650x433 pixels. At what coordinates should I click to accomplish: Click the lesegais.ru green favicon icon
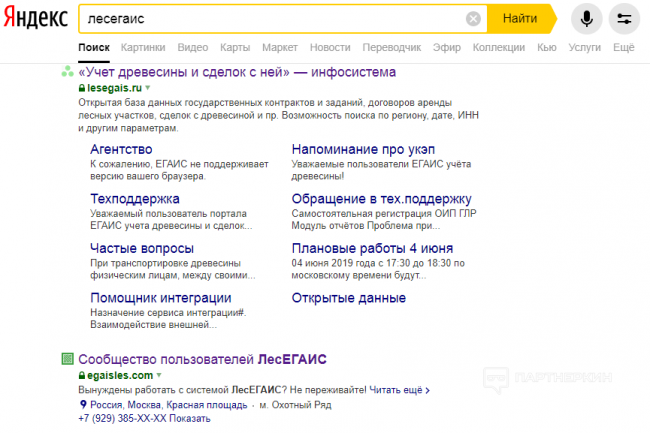pyautogui.click(x=67, y=72)
